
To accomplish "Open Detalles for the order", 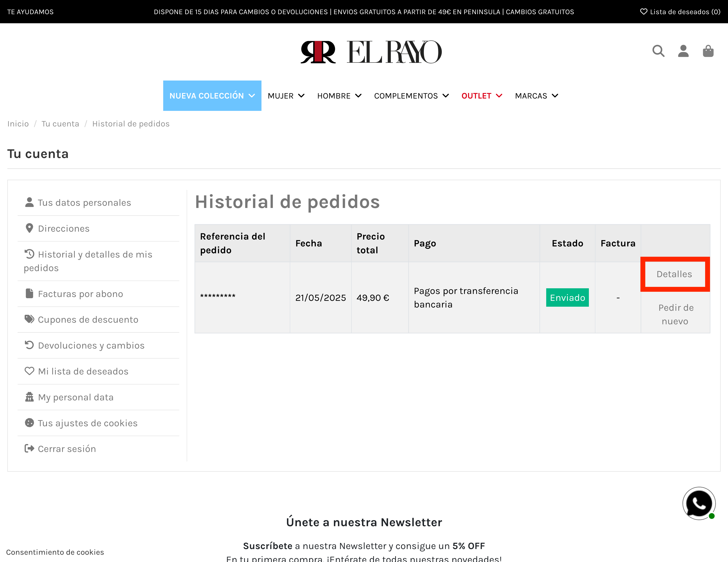I will 674,274.
